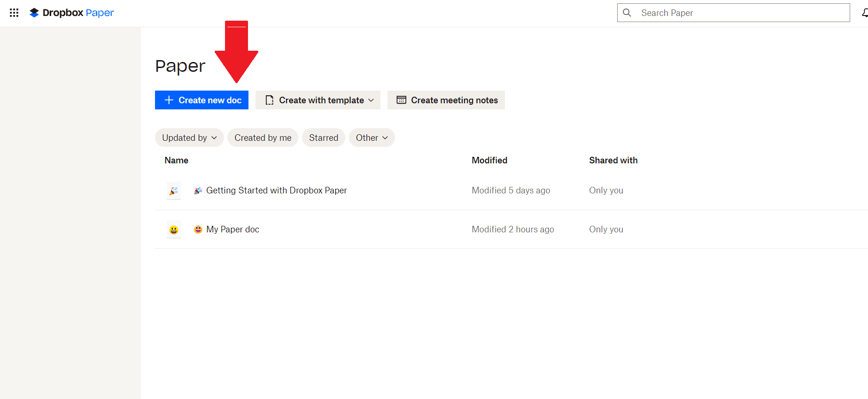Click the My Paper doc thumbnail

tap(174, 230)
